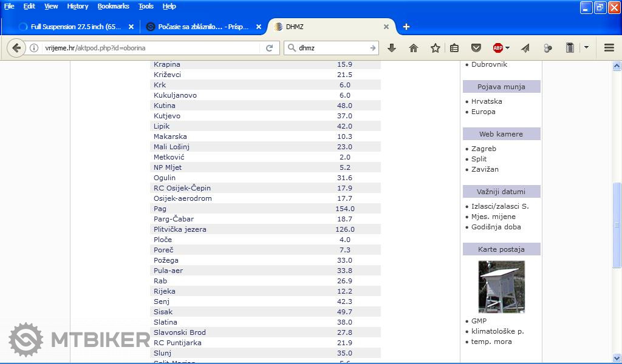Reload the page with the refresh icon
The height and width of the screenshot is (364, 622).
tap(269, 48)
